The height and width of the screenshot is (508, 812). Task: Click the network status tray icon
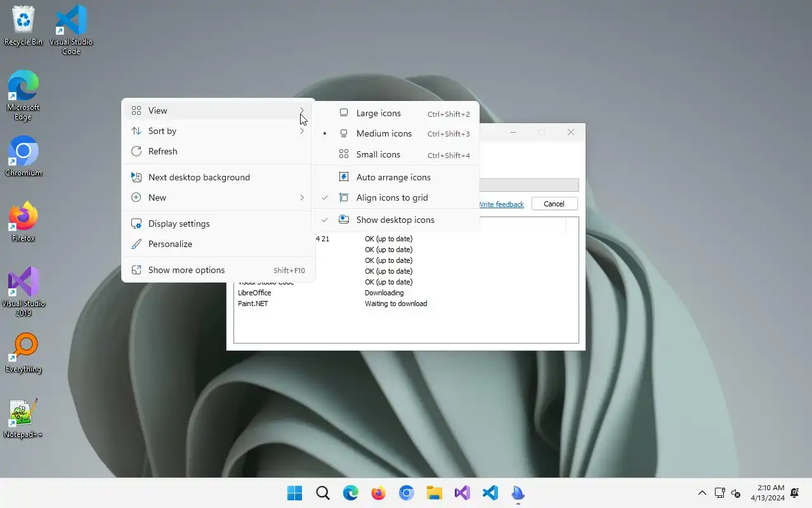click(x=720, y=493)
